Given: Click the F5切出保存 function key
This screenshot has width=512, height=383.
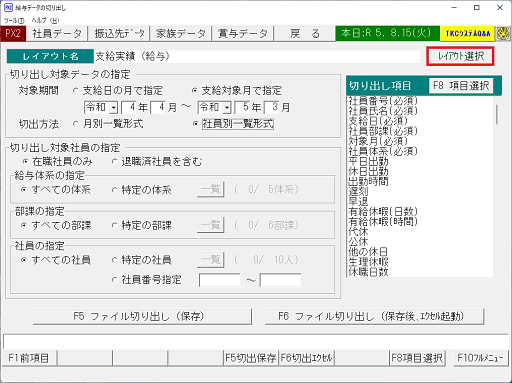Looking at the screenshot, I should pyautogui.click(x=251, y=358).
